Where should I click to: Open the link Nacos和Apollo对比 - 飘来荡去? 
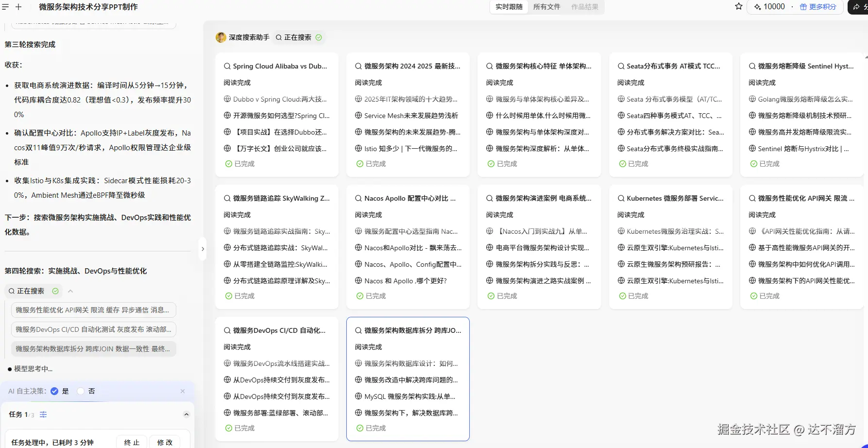coord(413,248)
